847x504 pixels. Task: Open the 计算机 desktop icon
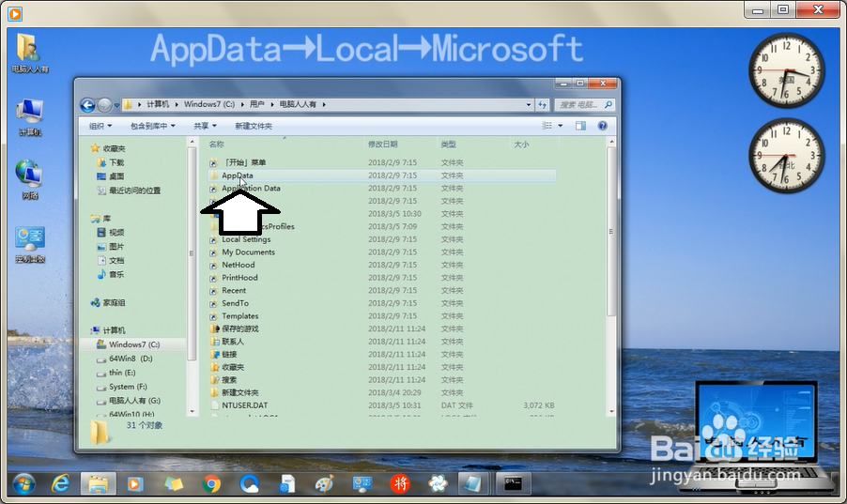[x=30, y=116]
